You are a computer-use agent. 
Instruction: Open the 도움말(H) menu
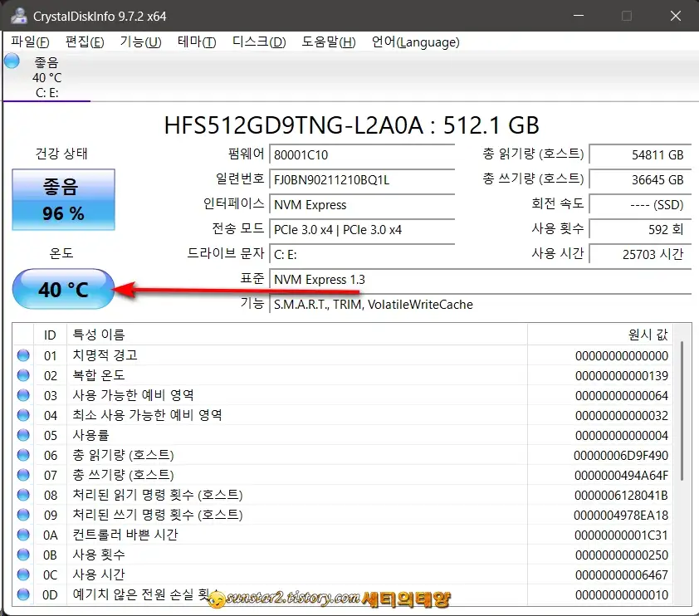pyautogui.click(x=329, y=42)
